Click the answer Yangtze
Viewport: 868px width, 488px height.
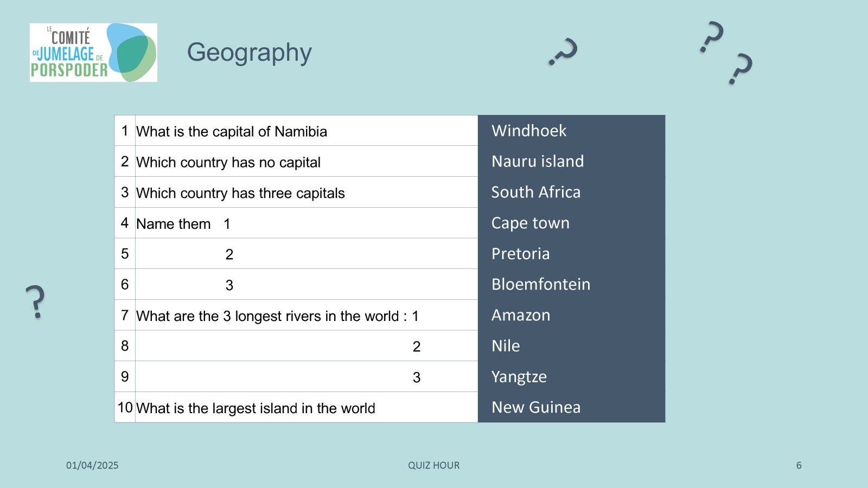click(x=519, y=377)
